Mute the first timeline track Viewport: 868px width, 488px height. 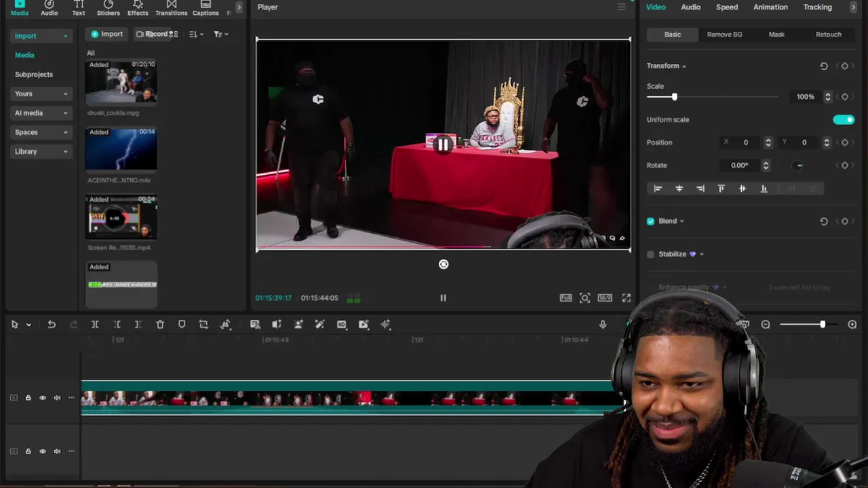[x=57, y=398]
